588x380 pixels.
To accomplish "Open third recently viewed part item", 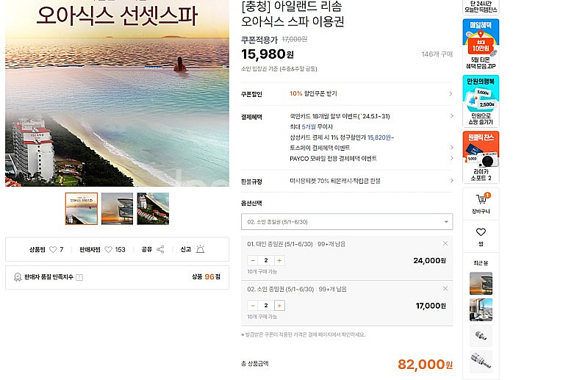I will pos(481,335).
